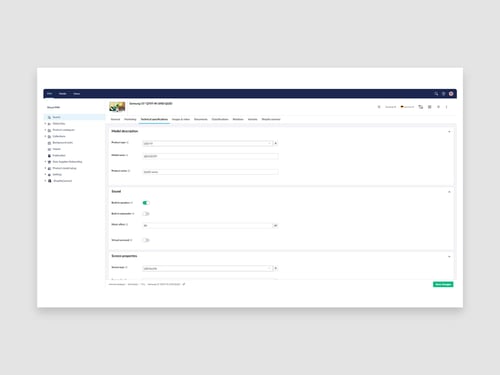This screenshot has height=375, width=500.
Task: Click the help icon beside the avatar
Action: tap(444, 94)
